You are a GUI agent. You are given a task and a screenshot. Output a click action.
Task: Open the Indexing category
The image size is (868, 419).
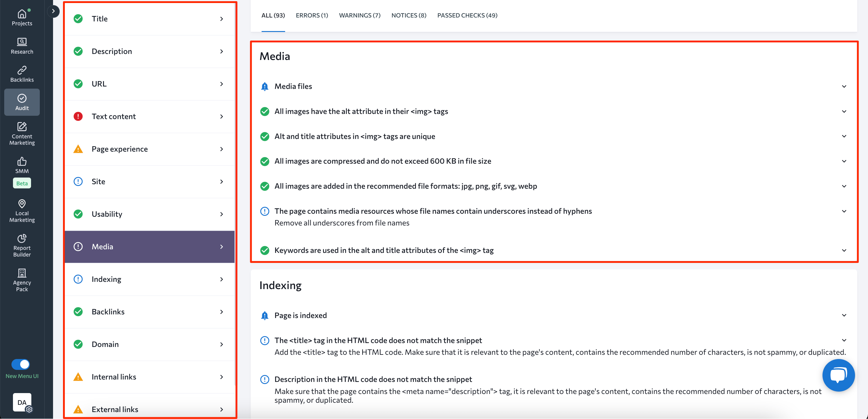(149, 279)
